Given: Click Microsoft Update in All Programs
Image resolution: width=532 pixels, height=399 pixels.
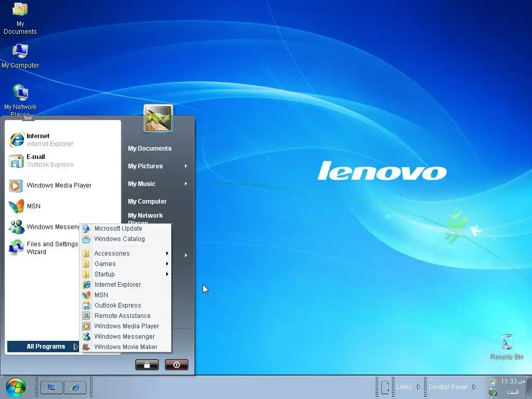Looking at the screenshot, I should coord(126,229).
